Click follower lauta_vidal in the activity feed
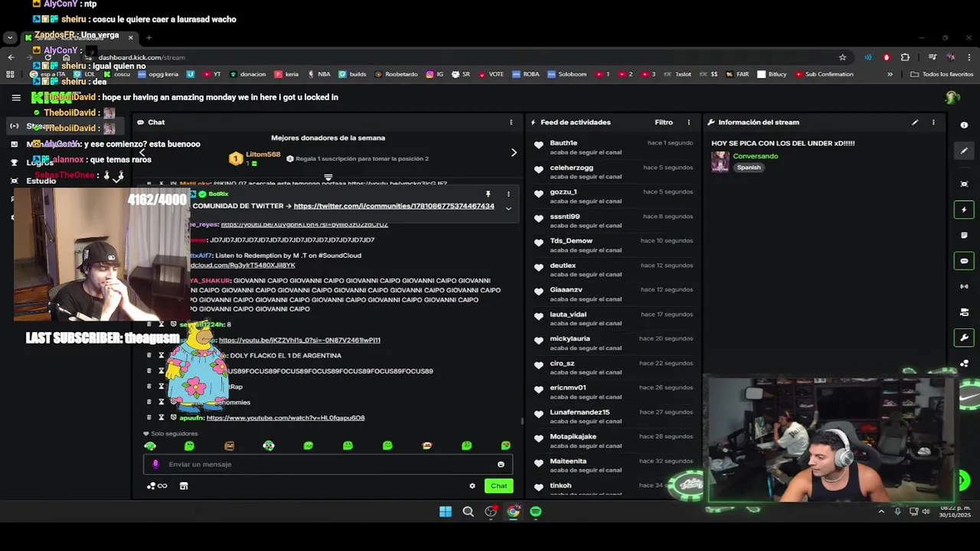The width and height of the screenshot is (980, 551). coord(568,315)
